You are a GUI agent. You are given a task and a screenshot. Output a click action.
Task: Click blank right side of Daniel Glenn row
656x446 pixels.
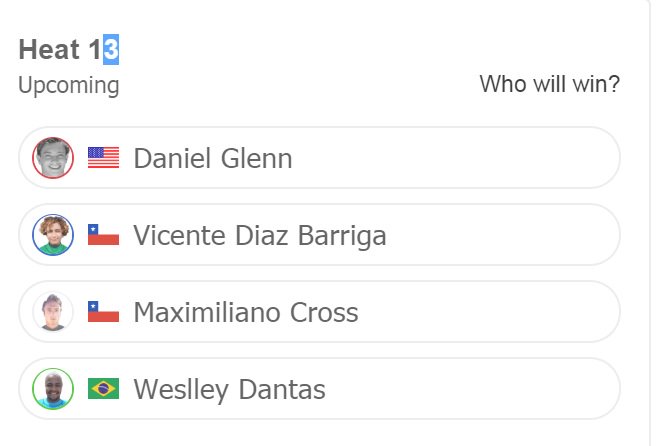point(460,158)
